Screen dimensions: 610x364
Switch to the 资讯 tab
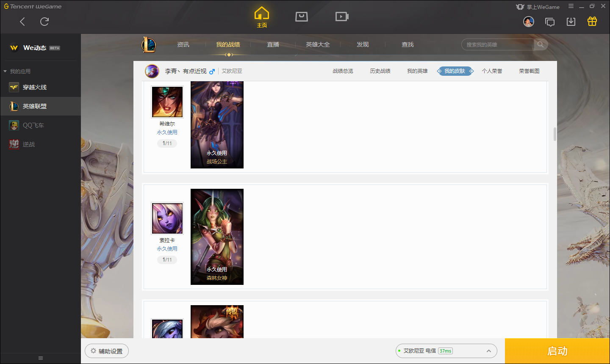click(x=183, y=44)
